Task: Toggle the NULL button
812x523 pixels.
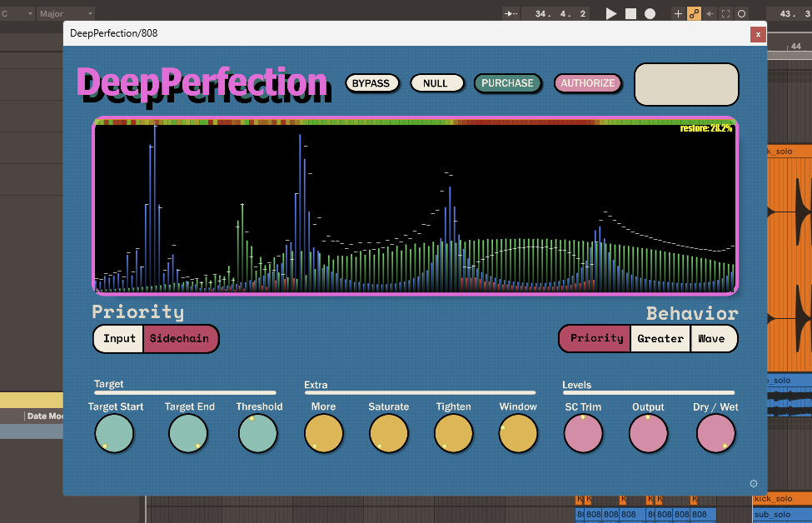Action: (436, 83)
